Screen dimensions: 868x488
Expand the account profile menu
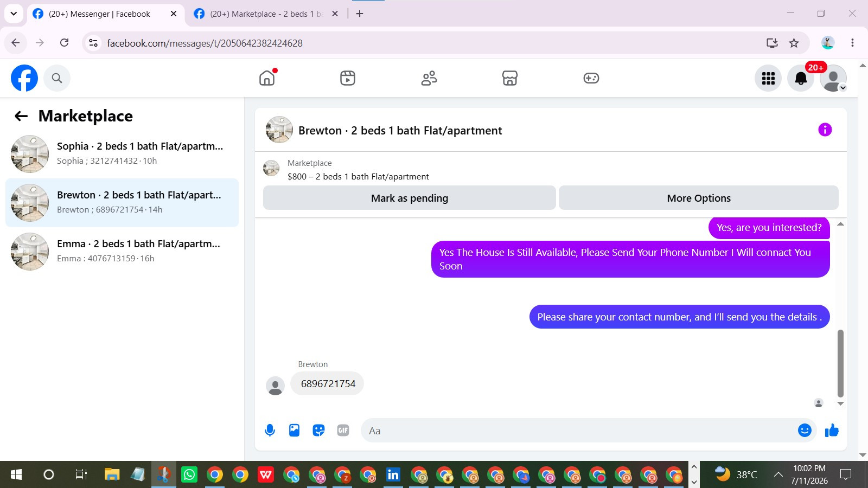click(x=833, y=78)
